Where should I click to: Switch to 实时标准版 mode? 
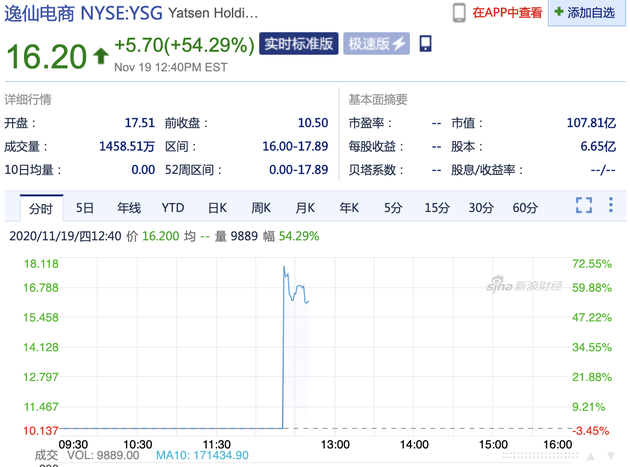299,43
